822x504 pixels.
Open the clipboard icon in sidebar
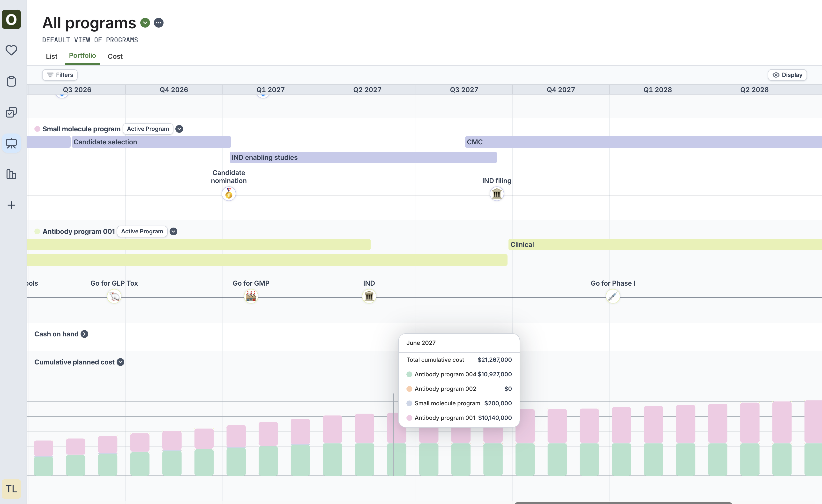pos(11,81)
